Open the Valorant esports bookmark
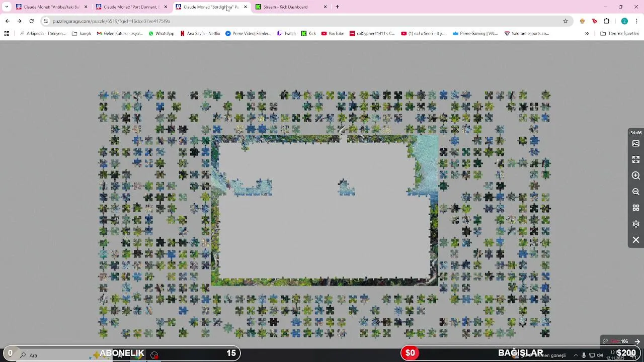644x362 pixels. point(527,34)
